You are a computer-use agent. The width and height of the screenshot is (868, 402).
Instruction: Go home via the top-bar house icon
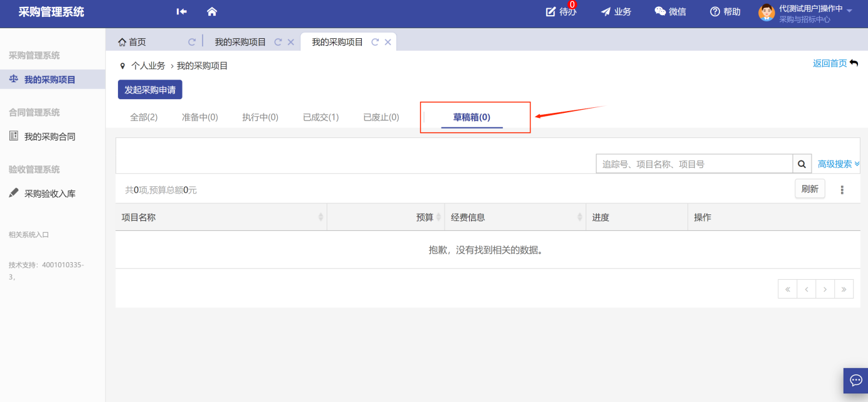tap(212, 11)
